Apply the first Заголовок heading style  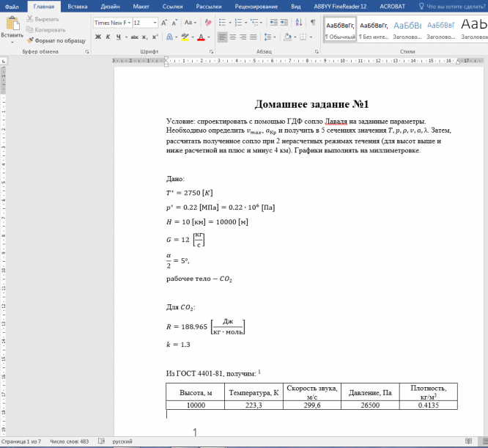click(x=407, y=29)
